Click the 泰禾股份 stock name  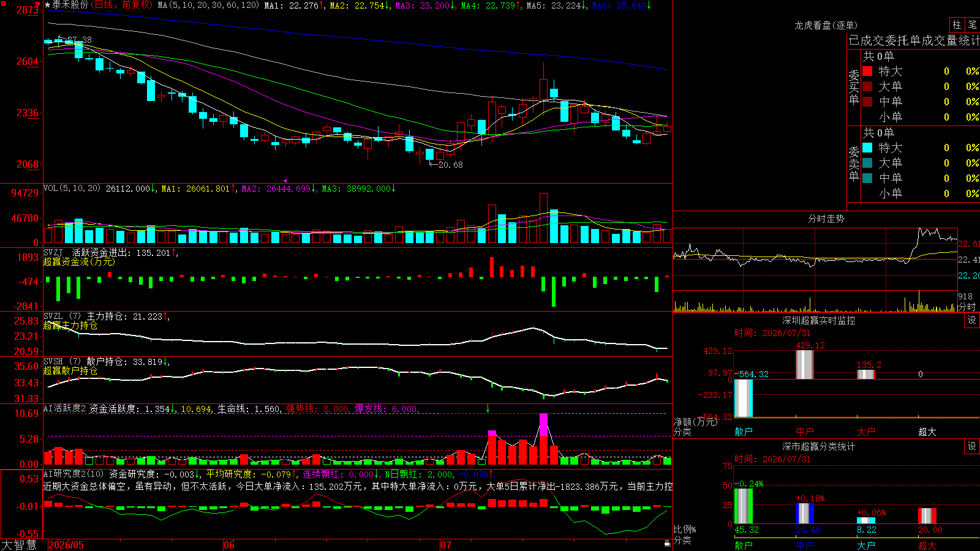coord(70,5)
